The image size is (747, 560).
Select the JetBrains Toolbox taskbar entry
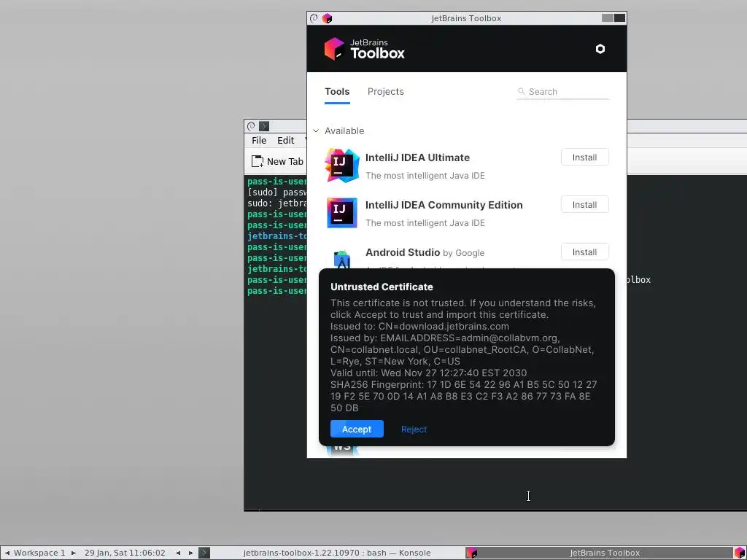[x=599, y=553]
